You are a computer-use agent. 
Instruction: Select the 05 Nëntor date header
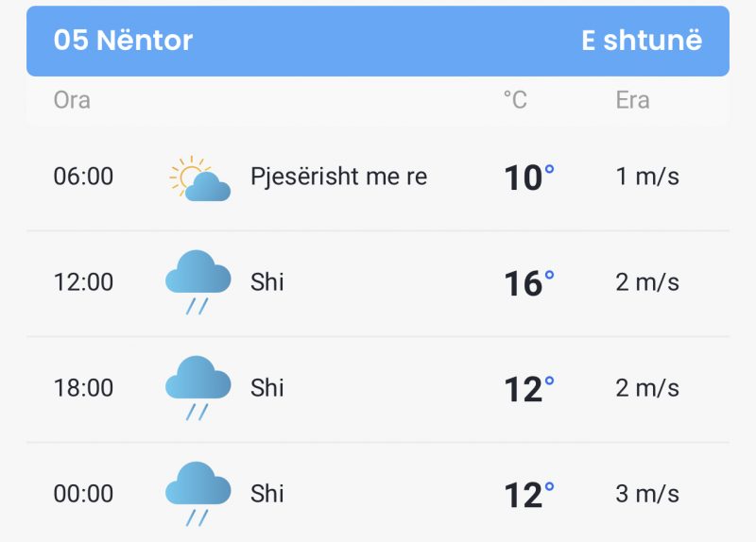tap(123, 40)
